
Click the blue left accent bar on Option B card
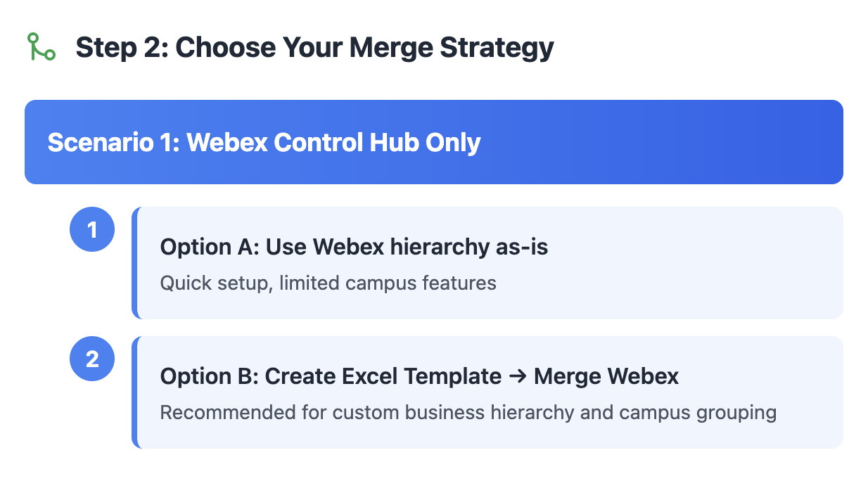click(x=135, y=392)
